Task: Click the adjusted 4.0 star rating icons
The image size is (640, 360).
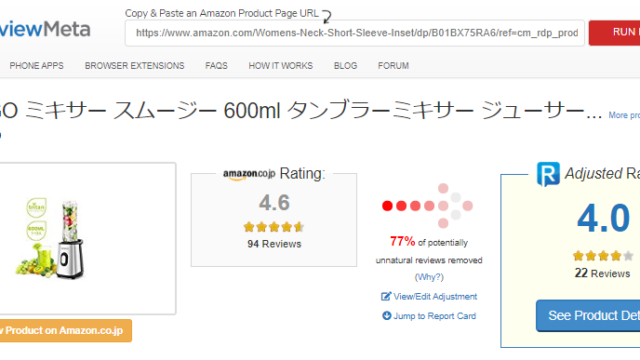Action: [x=603, y=256]
